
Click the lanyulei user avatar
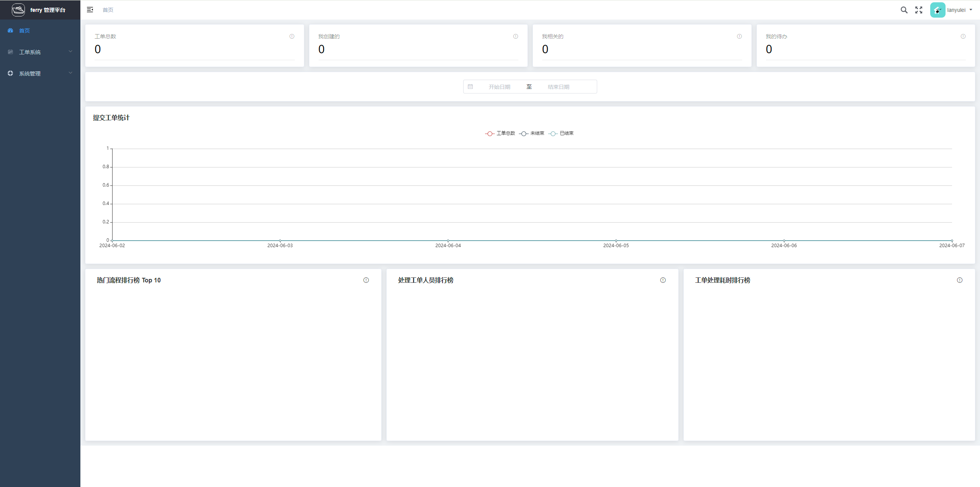point(938,10)
